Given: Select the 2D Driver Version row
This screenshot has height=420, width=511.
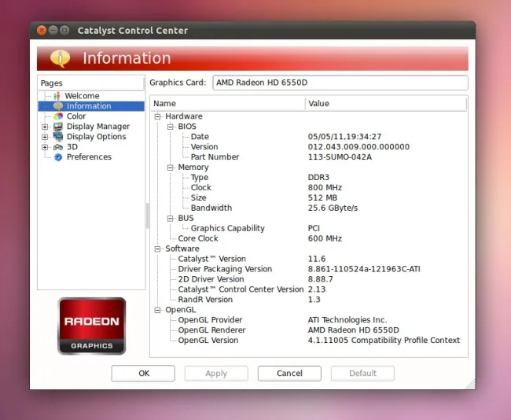Looking at the screenshot, I should pos(309,279).
